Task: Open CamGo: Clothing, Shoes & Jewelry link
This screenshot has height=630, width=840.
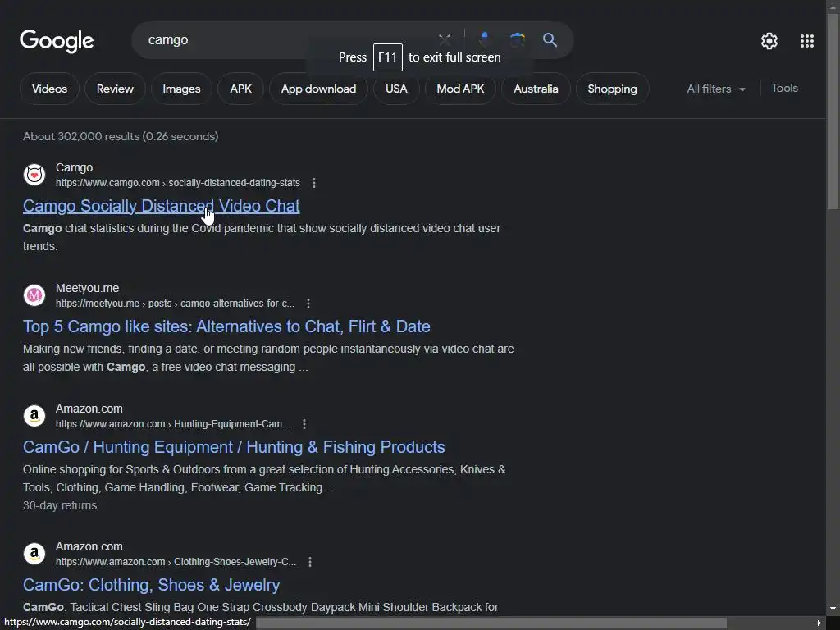Action: tap(151, 584)
